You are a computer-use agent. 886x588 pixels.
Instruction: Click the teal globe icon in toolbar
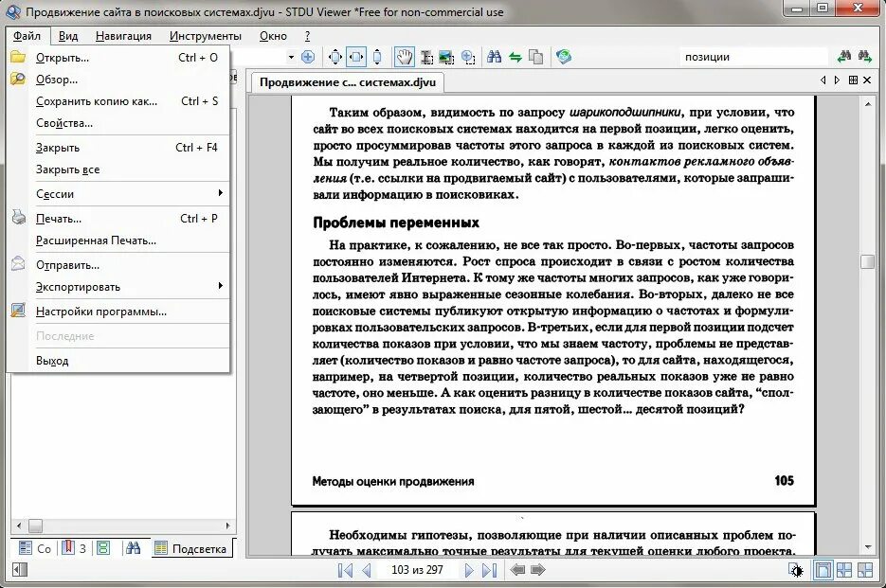coord(564,57)
